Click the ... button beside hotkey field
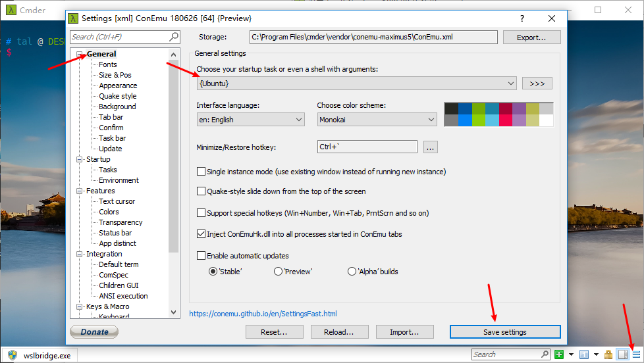644x363 pixels. (x=430, y=147)
